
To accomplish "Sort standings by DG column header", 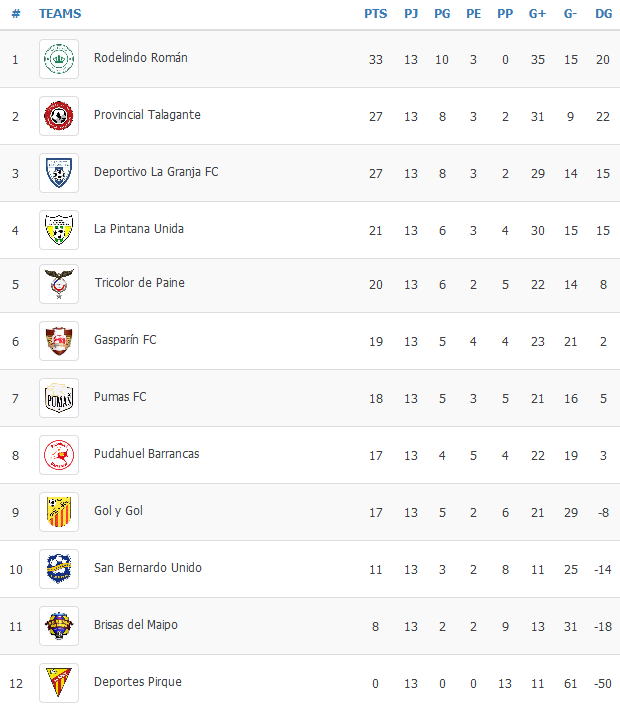I will (603, 14).
